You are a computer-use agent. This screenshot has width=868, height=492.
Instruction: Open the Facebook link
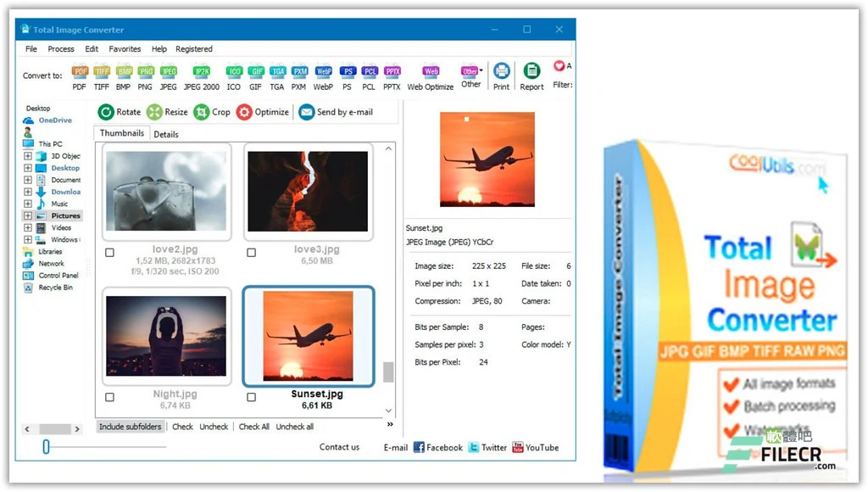438,447
